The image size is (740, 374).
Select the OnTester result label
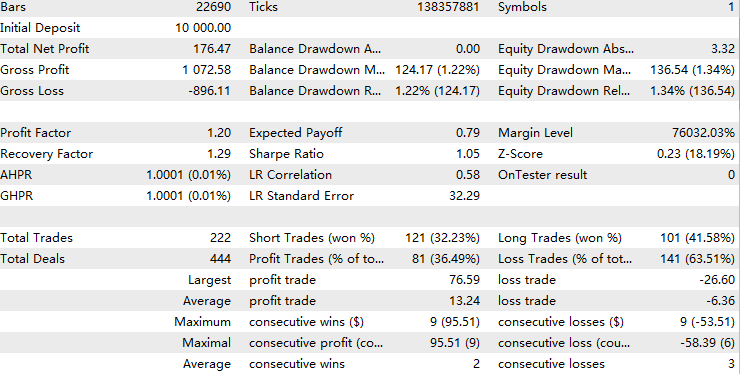[x=542, y=175]
